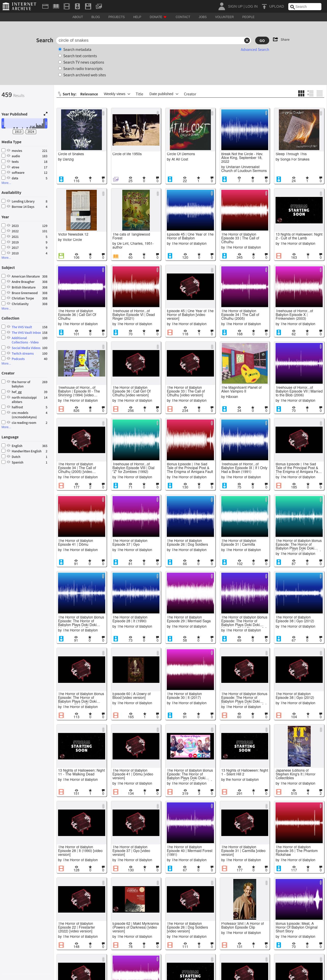Check the English language filter
Screen dimensions: 327x980
(x=3, y=445)
